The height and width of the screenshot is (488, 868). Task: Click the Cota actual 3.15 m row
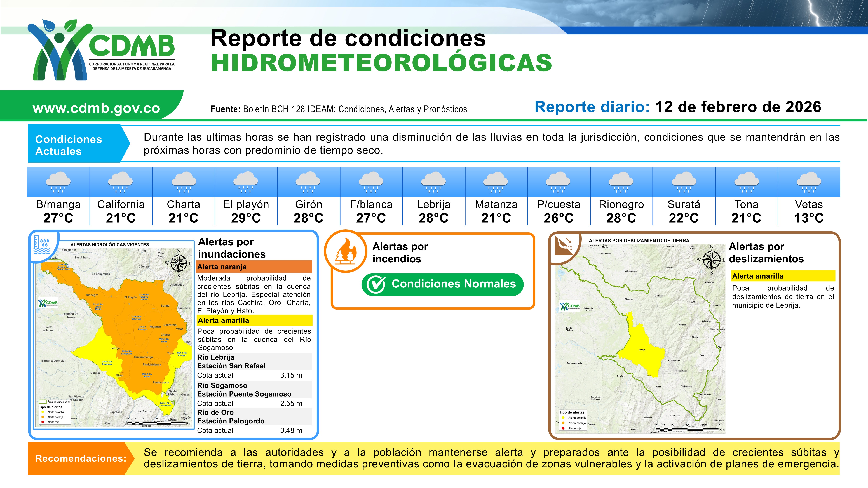(x=254, y=375)
